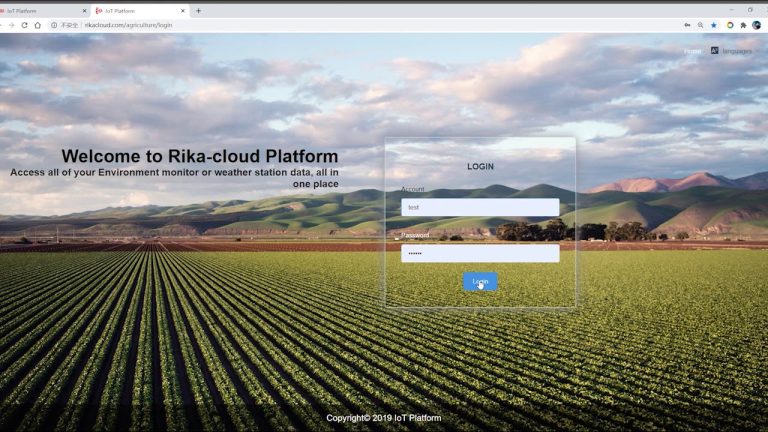768x432 pixels.
Task: Close the active IoT Platform tab
Action: 183,11
